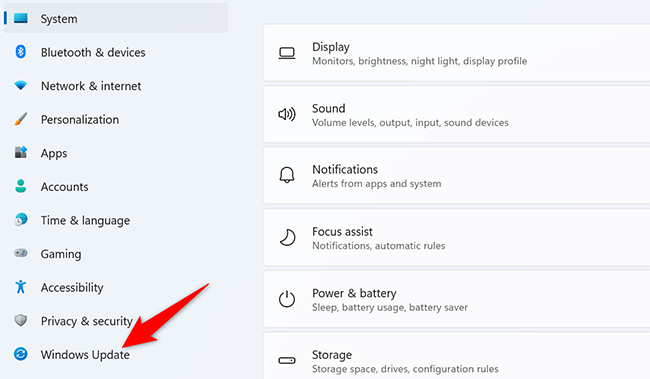The image size is (650, 379).
Task: Click the Notifications bell icon
Action: pyautogui.click(x=287, y=175)
